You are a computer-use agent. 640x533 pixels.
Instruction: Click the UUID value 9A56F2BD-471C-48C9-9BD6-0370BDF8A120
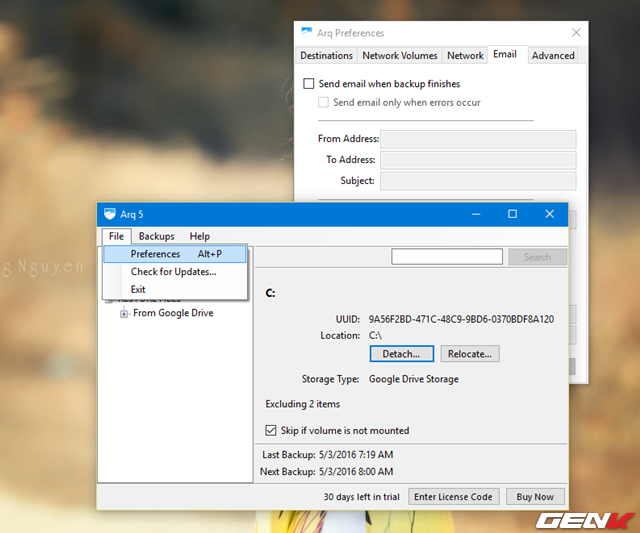click(x=461, y=319)
